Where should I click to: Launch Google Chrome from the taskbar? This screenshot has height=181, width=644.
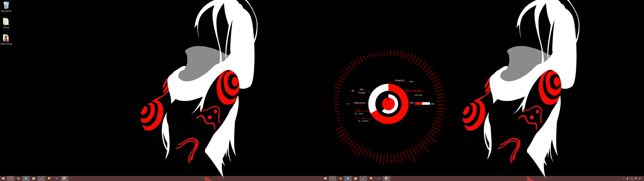click(x=18, y=178)
